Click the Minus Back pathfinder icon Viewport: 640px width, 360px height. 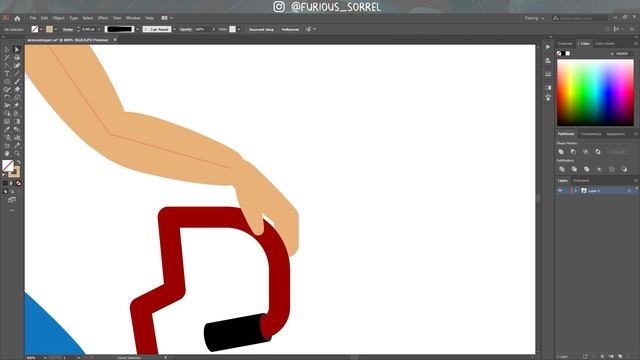(624, 169)
